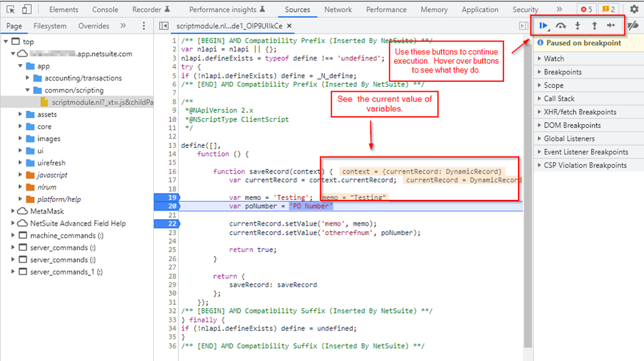Open the Performance insights tab

(227, 9)
